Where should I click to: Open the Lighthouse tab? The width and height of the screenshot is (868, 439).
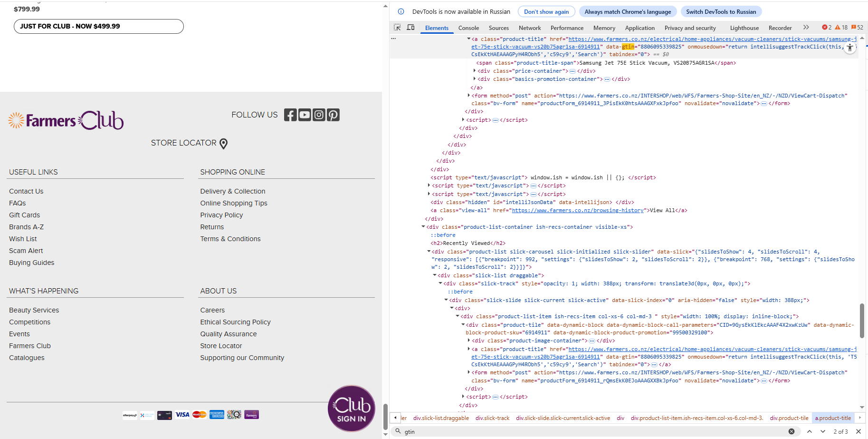[744, 28]
